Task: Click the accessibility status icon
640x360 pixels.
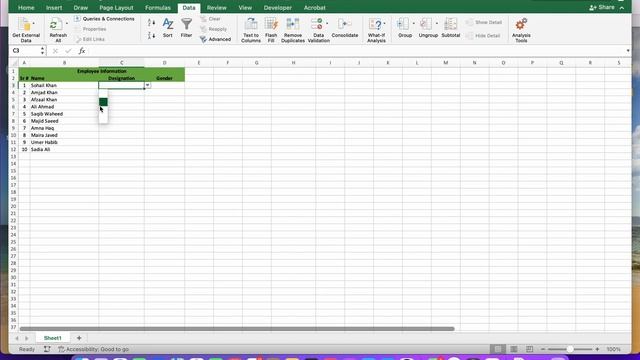Action: [x=61, y=349]
